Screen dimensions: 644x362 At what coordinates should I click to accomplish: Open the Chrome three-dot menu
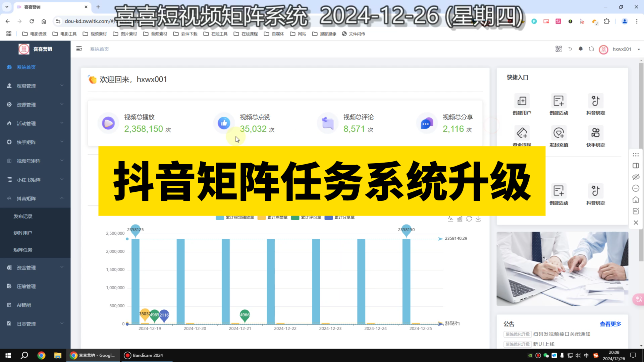(x=637, y=21)
